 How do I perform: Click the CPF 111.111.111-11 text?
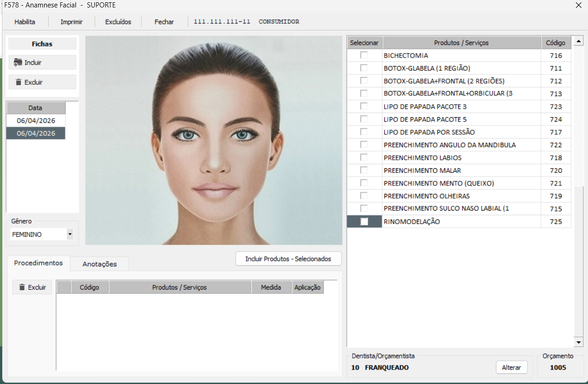click(x=222, y=22)
